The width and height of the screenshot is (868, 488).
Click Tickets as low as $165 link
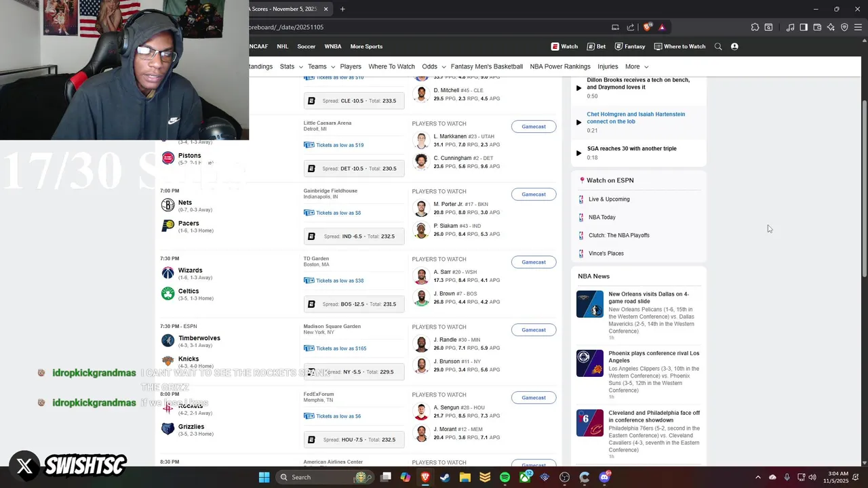[335, 348]
